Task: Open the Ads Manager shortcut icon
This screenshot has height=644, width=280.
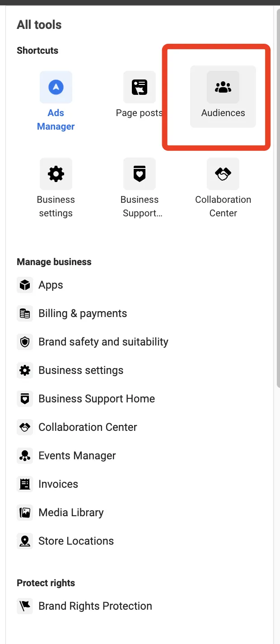Action: (x=56, y=87)
